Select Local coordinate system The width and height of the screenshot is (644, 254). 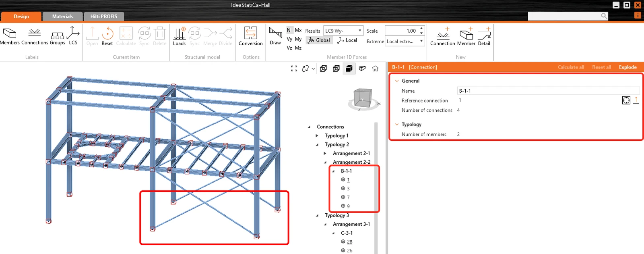347,40
